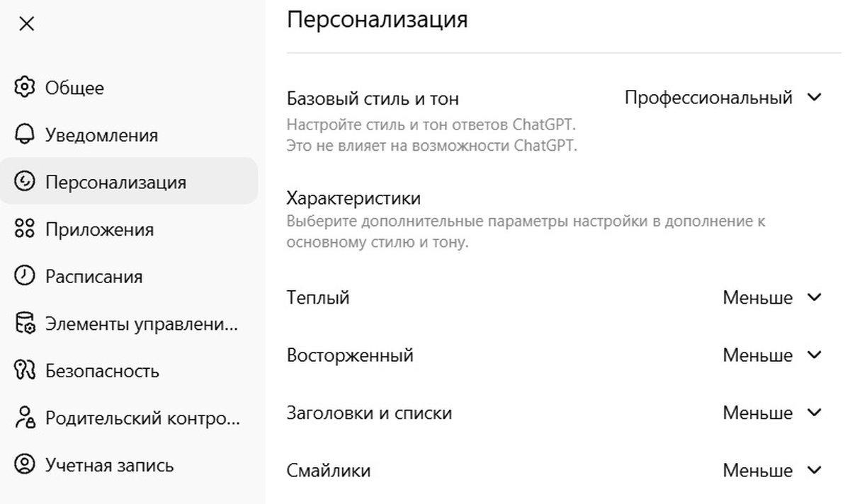Open the Восторженный level dropdown

tap(771, 355)
